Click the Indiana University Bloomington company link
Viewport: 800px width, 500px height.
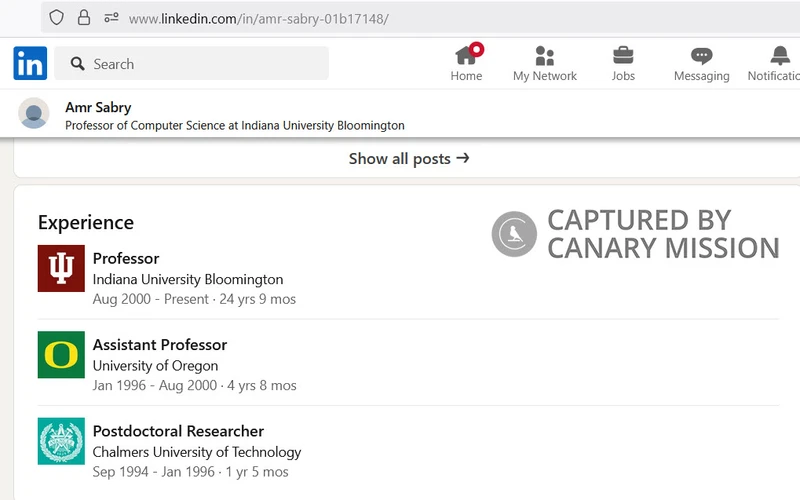[188, 279]
